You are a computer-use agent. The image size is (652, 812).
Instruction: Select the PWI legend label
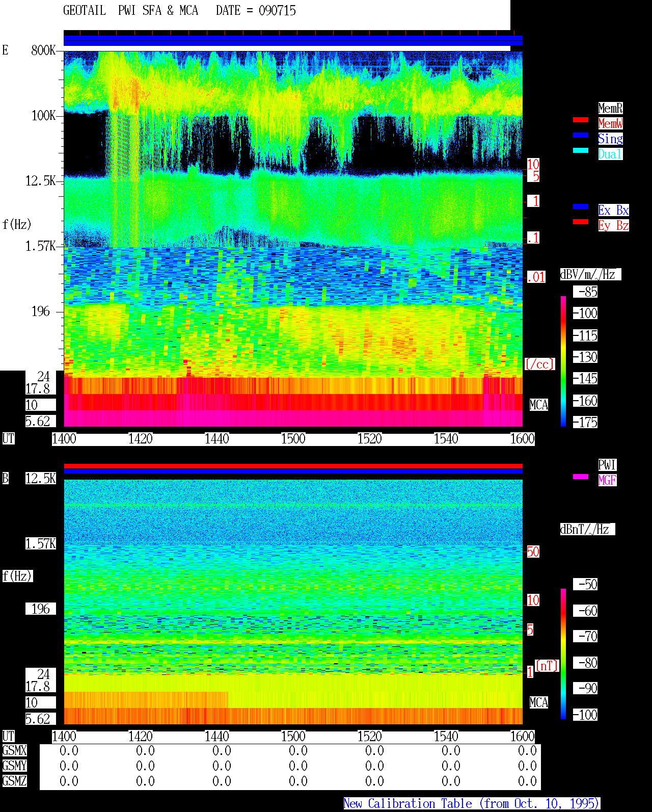[x=607, y=465]
